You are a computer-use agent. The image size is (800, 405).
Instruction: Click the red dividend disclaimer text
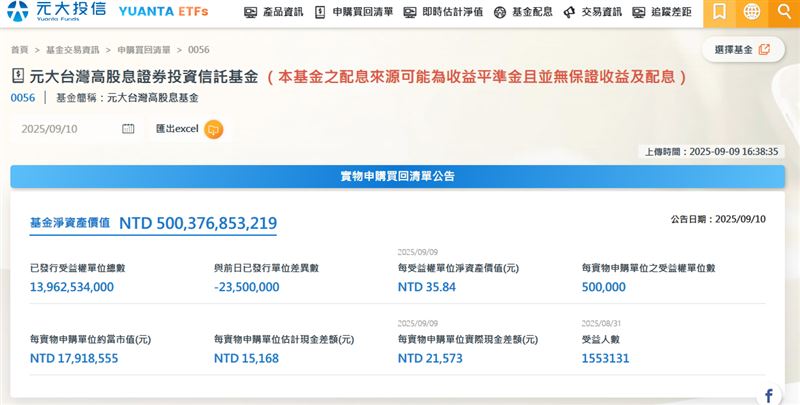tap(477, 77)
